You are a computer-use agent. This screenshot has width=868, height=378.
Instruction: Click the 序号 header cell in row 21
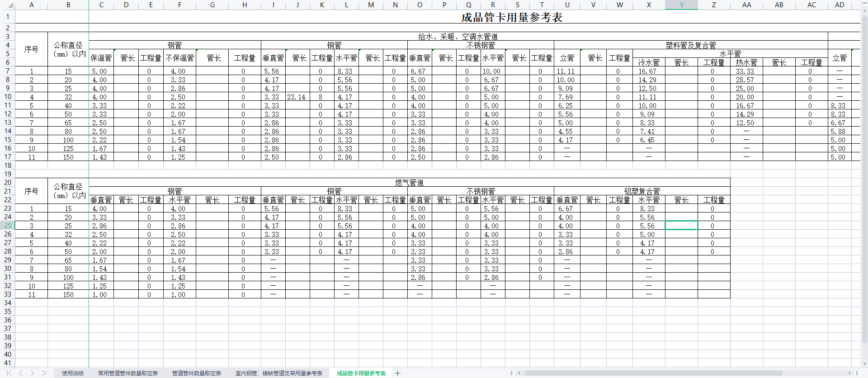(31, 191)
